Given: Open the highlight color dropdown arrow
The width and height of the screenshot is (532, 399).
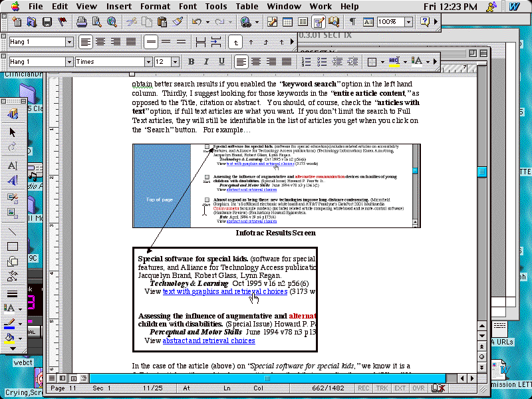Looking at the screenshot, I should click(405, 62).
